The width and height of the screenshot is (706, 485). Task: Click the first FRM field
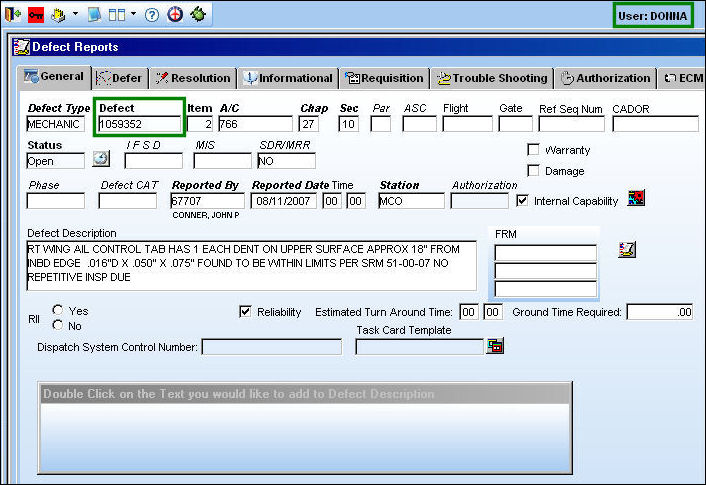[545, 253]
